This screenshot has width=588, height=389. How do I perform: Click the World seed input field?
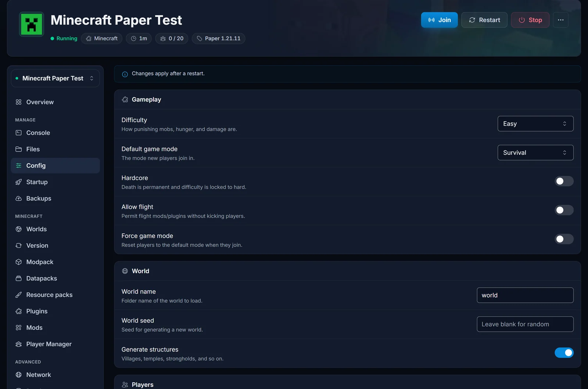[525, 324]
